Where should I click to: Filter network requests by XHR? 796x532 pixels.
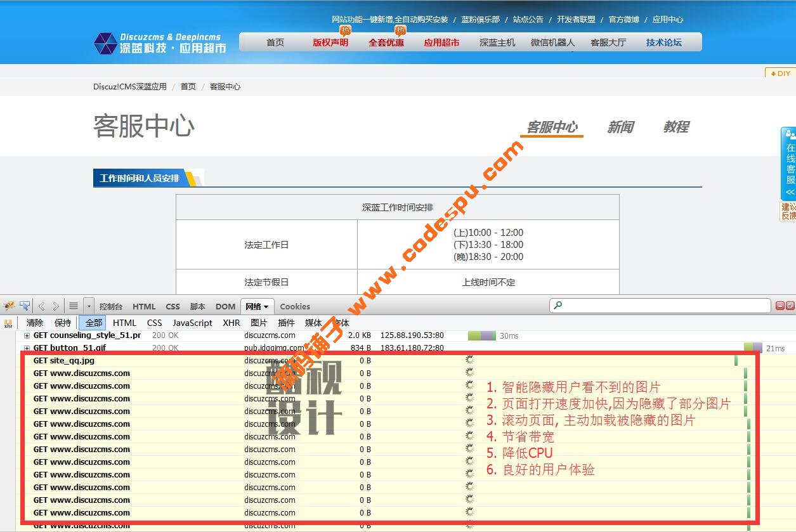click(x=231, y=323)
